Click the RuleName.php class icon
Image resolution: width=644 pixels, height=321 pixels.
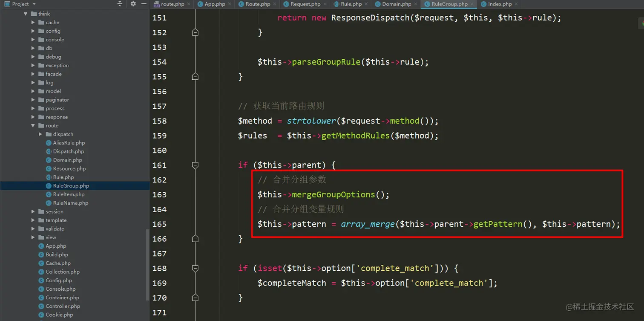49,203
